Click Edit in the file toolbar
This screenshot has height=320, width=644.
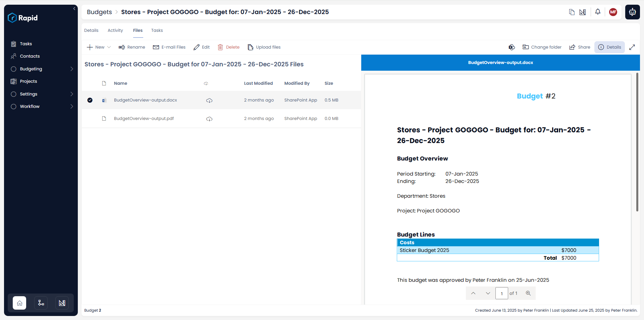[x=202, y=47]
